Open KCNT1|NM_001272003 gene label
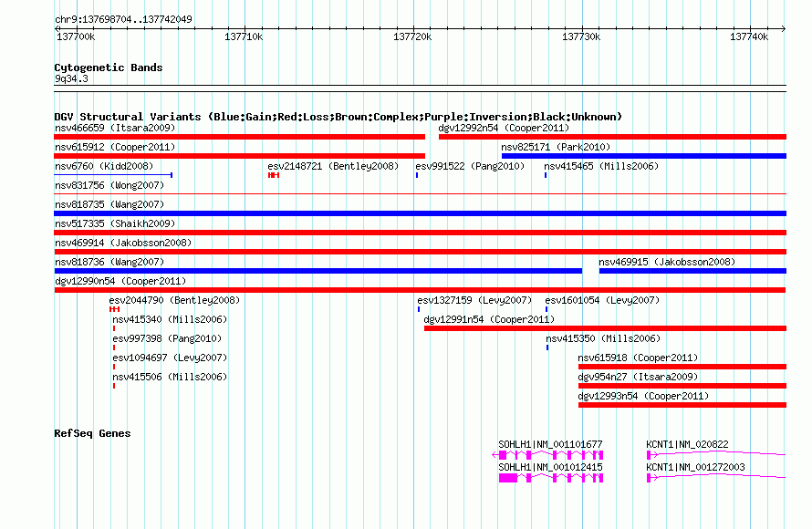 point(696,467)
